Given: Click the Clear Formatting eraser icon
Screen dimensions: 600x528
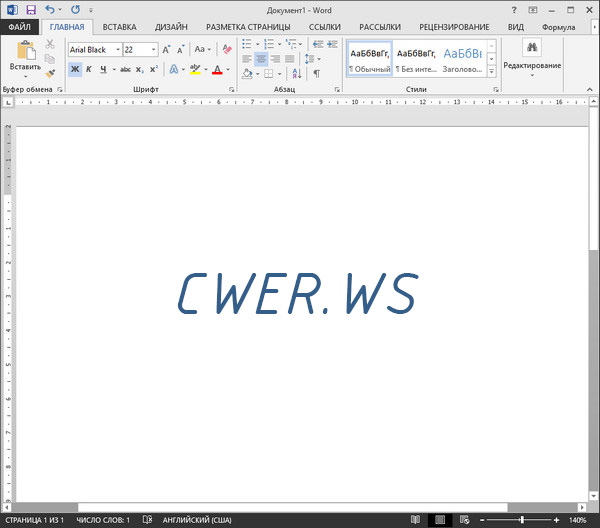Looking at the screenshot, I should 226,49.
